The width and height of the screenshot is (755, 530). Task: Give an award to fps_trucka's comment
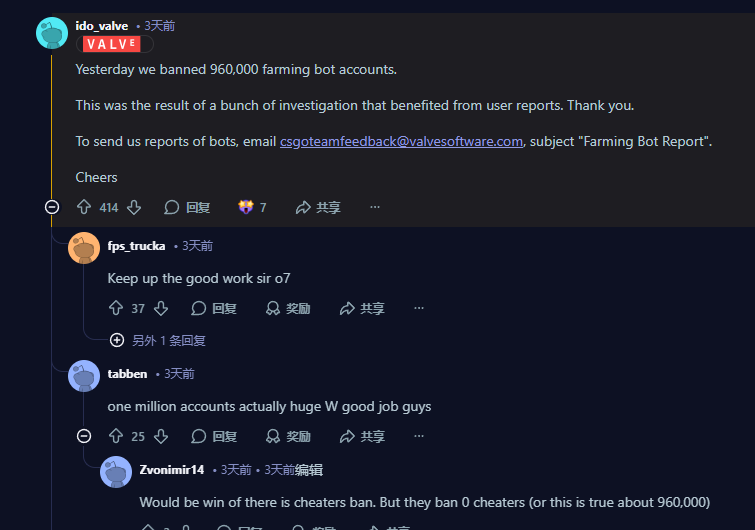[288, 308]
